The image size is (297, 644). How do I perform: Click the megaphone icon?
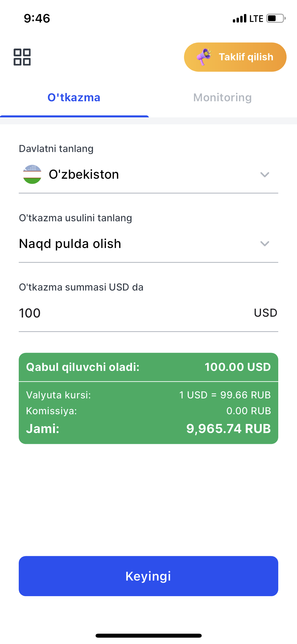204,56
